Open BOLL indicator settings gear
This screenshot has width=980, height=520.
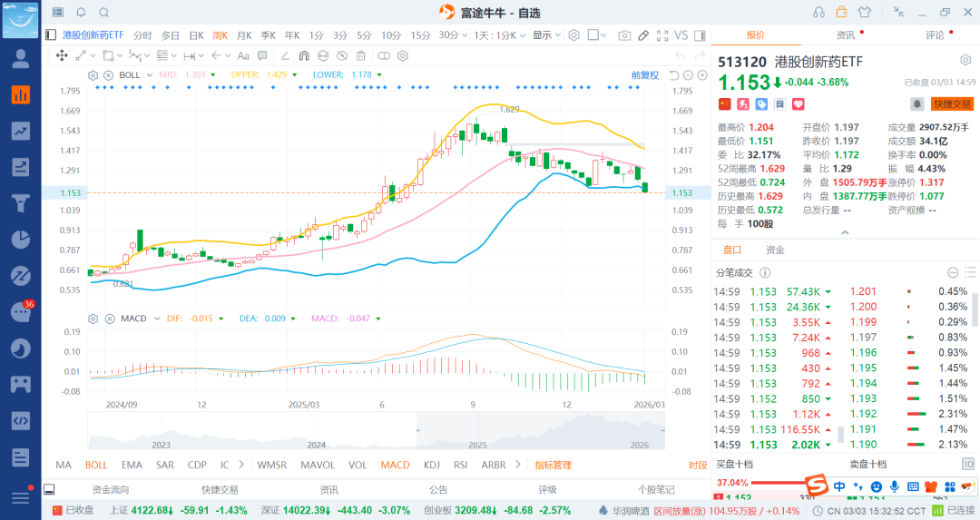coord(93,74)
